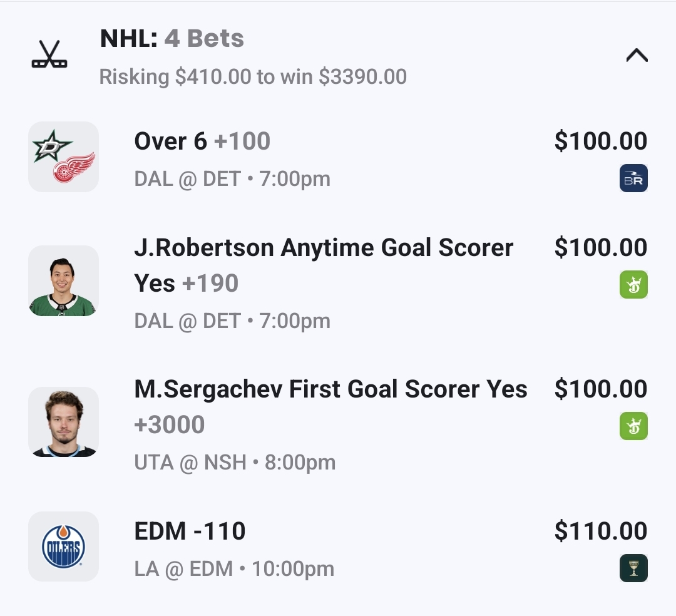Click UTA @ NSH 8:00pm game info
676x616 pixels.
point(235,463)
